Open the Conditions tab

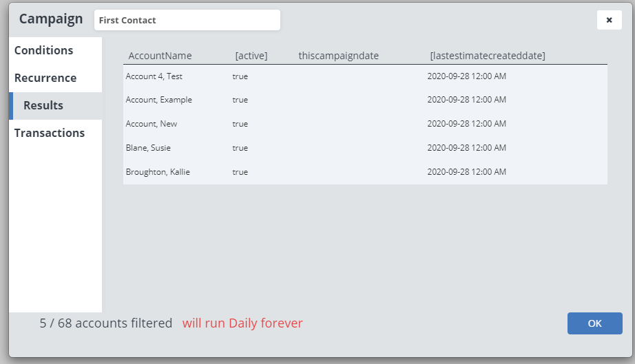pyautogui.click(x=44, y=50)
